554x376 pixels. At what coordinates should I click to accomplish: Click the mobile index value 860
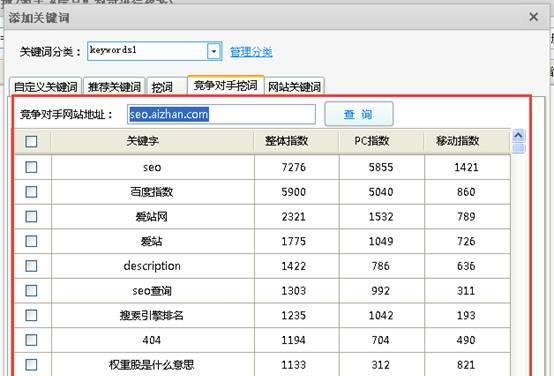[x=466, y=192]
